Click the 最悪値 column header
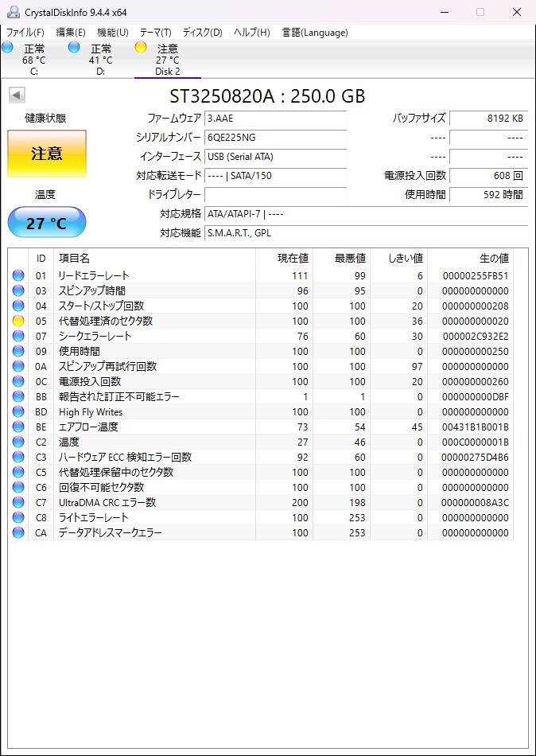Image resolution: width=536 pixels, height=756 pixels. click(x=342, y=259)
